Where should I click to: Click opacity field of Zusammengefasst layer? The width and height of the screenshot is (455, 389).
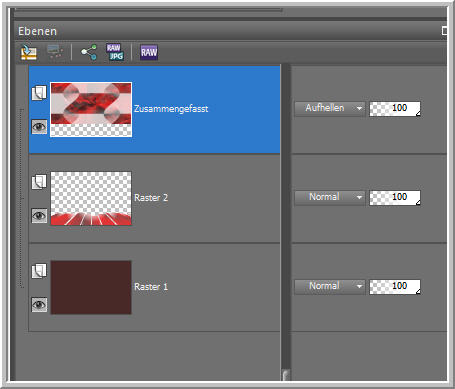tap(395, 109)
